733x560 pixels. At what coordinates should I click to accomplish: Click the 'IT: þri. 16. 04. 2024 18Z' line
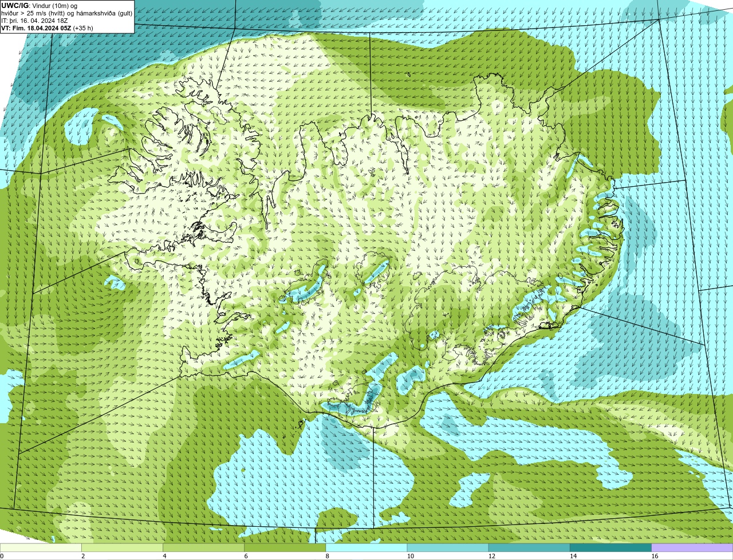point(34,21)
